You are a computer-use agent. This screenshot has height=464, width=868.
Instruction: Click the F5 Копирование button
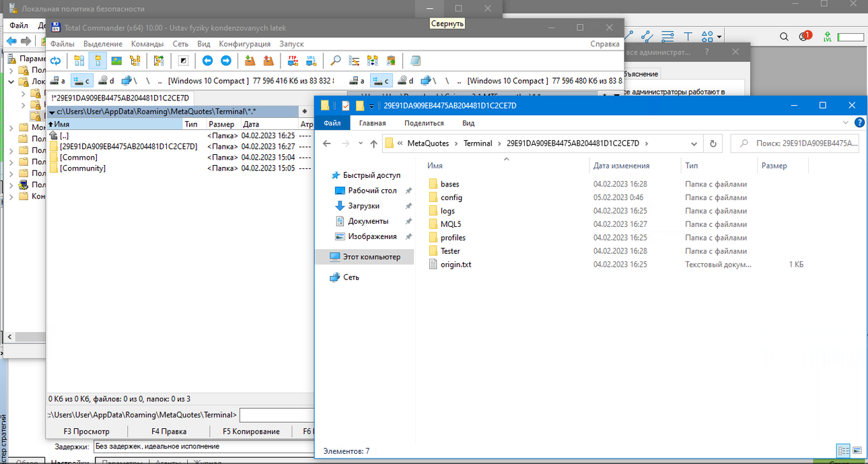pyautogui.click(x=251, y=431)
